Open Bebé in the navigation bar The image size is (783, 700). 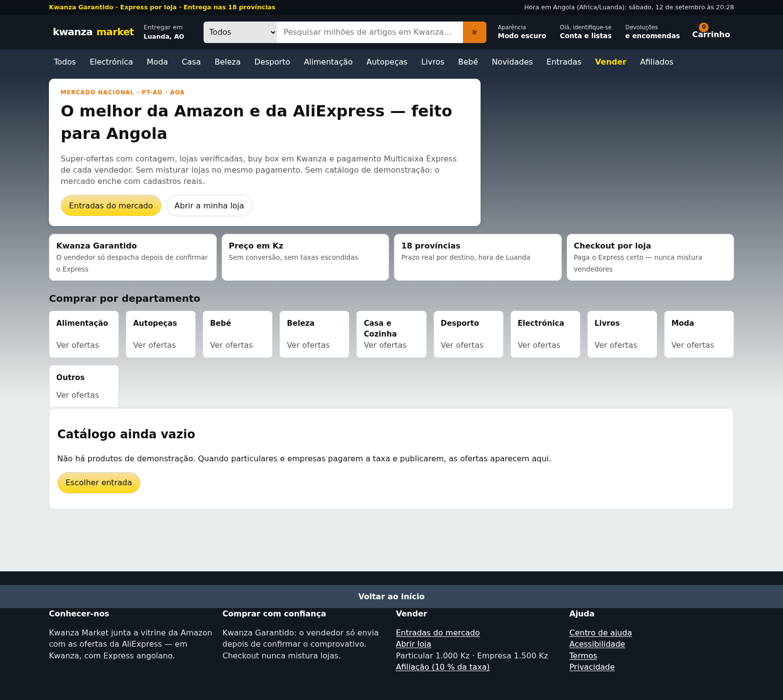click(x=468, y=62)
